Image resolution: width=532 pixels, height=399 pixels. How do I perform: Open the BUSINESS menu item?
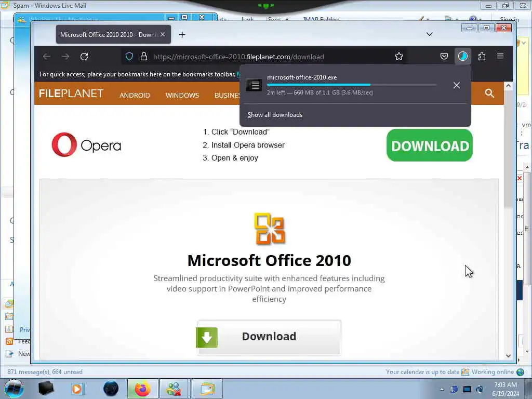tap(227, 96)
